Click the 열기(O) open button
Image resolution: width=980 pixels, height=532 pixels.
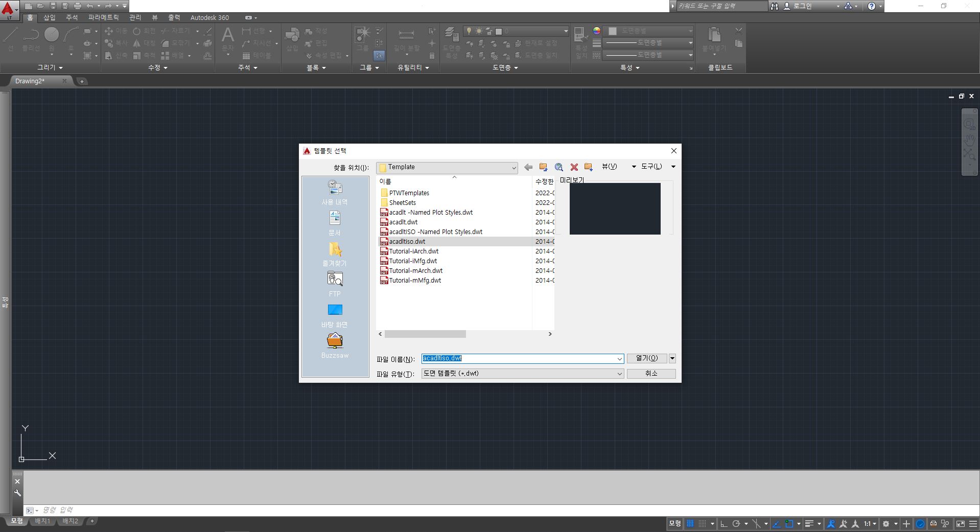click(x=647, y=358)
